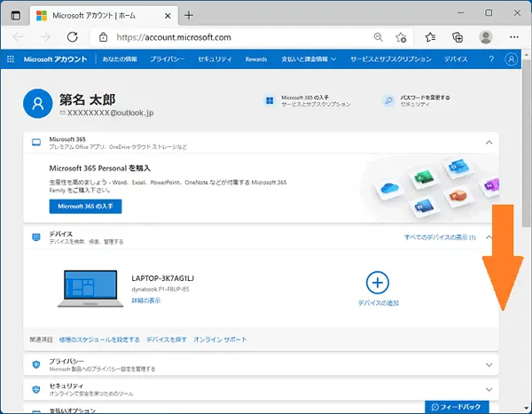
Task: Click the plus icon to add device
Action: (x=378, y=282)
